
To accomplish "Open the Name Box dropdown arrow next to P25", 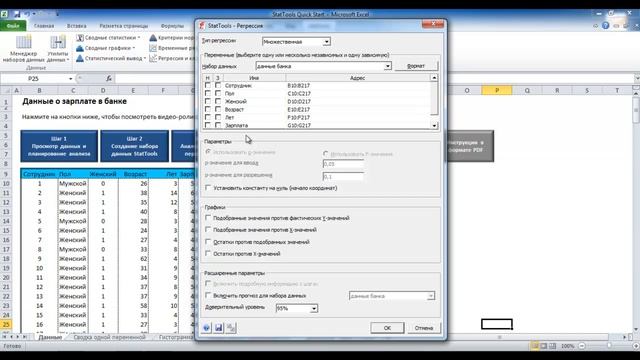I will coord(70,78).
